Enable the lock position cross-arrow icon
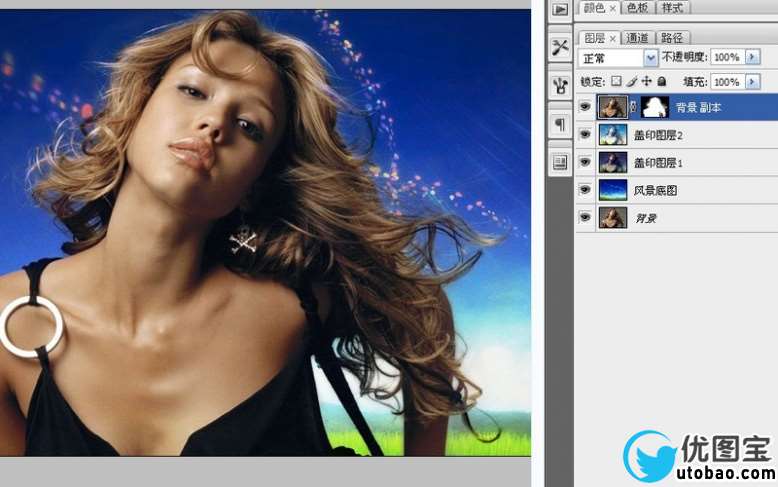 point(647,81)
